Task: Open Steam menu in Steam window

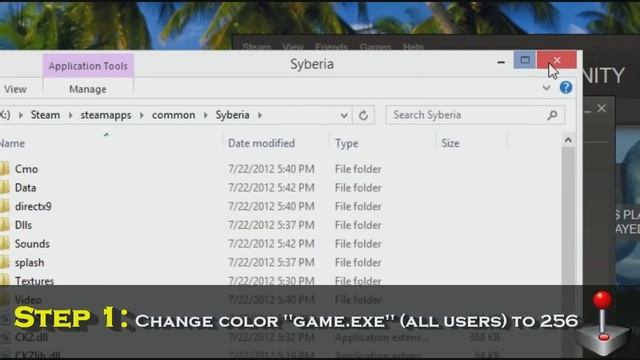Action: 257,47
